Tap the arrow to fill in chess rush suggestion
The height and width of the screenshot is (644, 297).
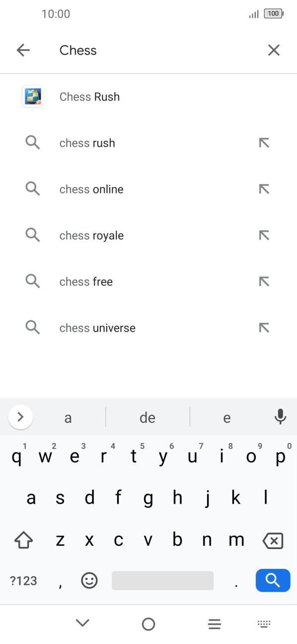[264, 143]
